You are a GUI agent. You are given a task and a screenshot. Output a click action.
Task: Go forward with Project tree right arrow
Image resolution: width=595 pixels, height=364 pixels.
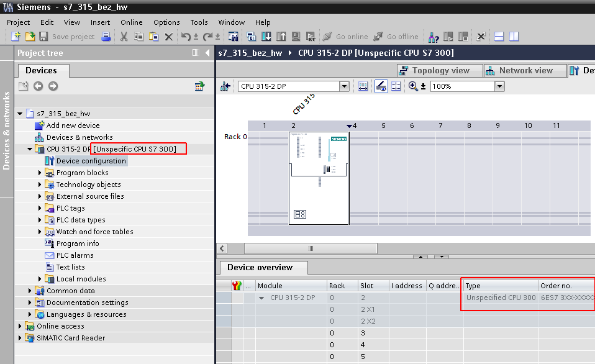[x=53, y=86]
